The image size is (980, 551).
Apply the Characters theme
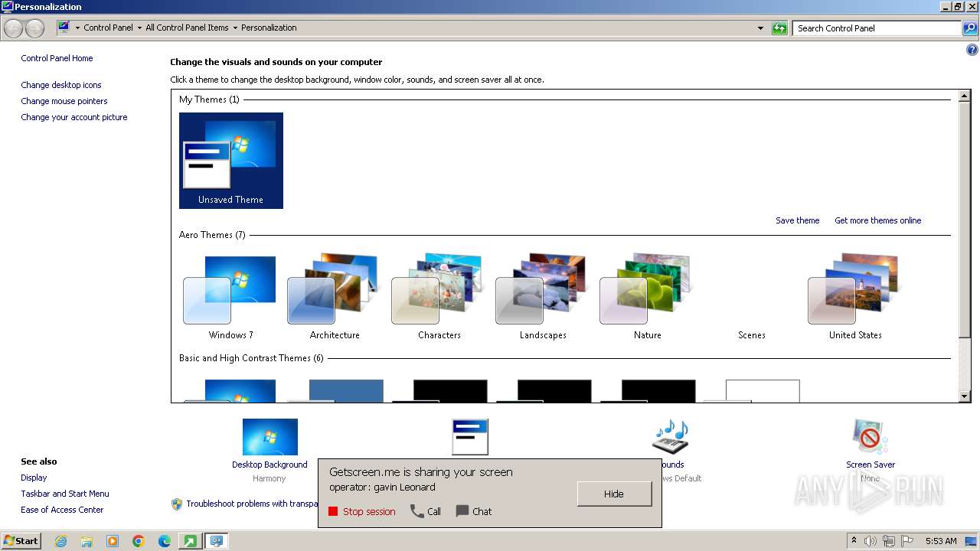click(x=439, y=297)
